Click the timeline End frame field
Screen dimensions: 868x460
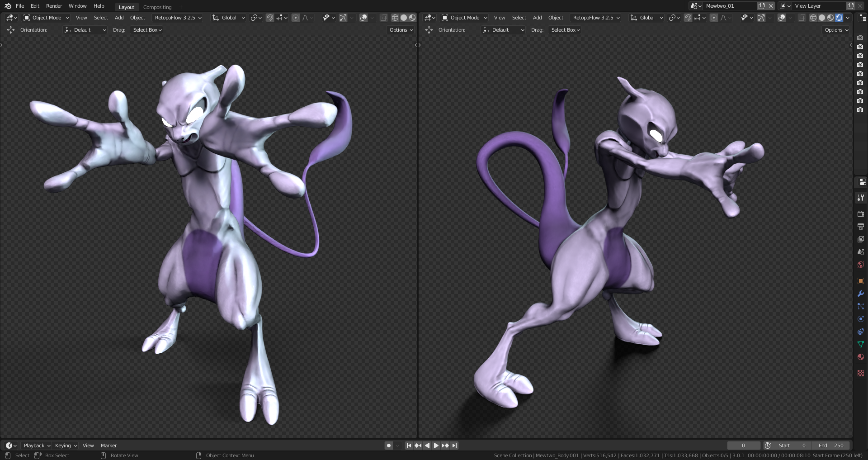click(831, 446)
